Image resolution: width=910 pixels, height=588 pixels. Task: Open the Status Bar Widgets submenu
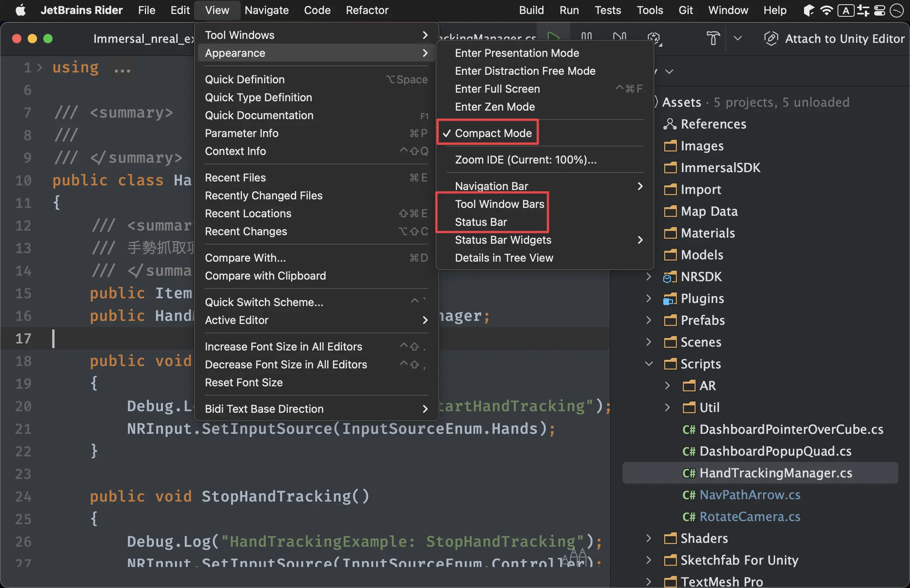(545, 240)
